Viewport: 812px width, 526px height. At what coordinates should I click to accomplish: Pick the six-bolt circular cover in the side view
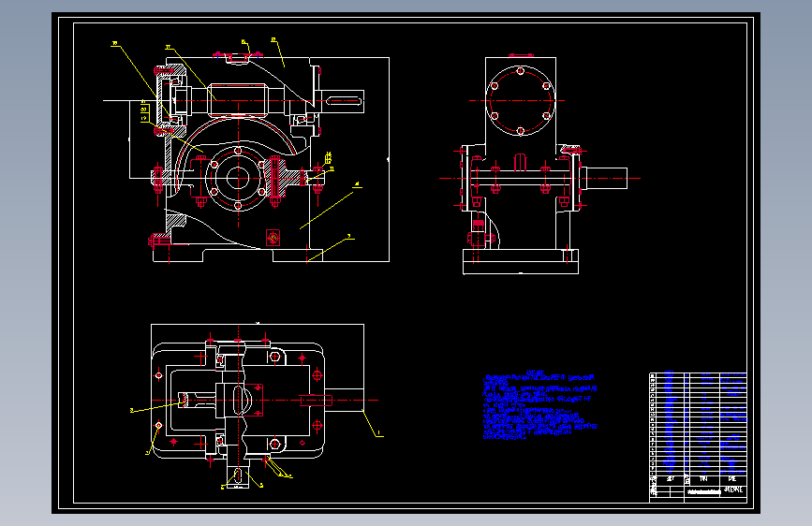point(521,101)
